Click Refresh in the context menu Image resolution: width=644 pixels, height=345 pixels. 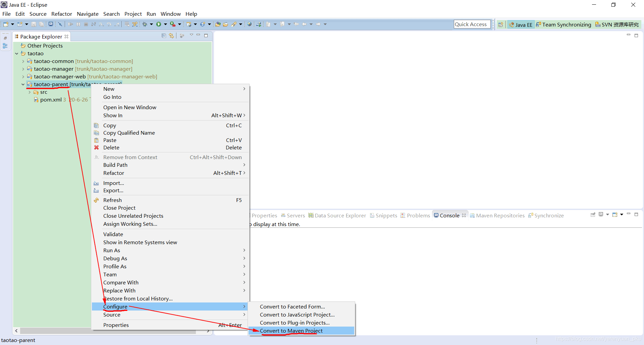click(x=170, y=200)
